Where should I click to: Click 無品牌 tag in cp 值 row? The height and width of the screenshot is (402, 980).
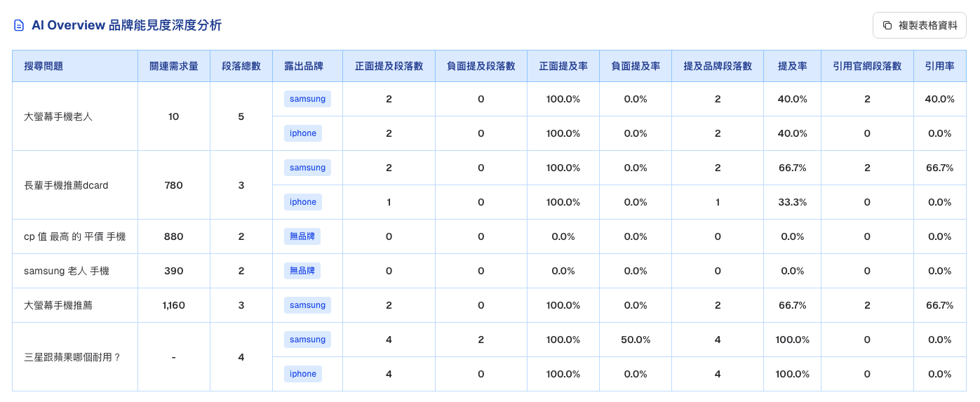[x=302, y=236]
